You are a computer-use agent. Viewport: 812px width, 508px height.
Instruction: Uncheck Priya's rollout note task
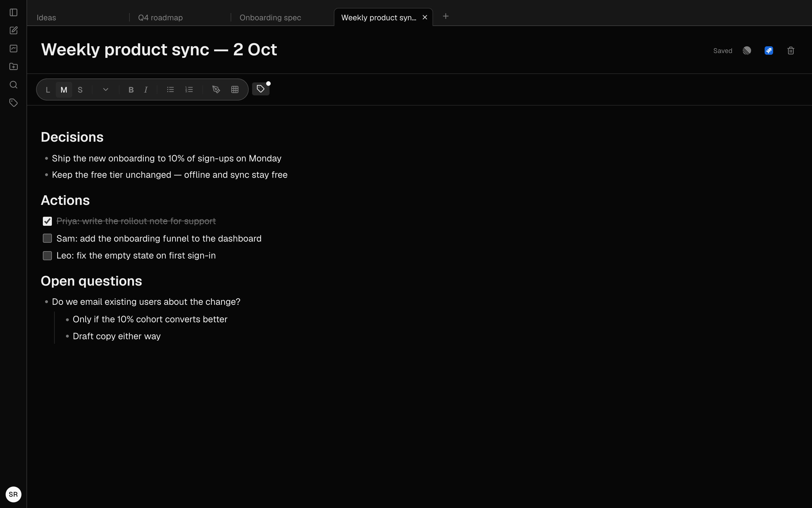47,221
